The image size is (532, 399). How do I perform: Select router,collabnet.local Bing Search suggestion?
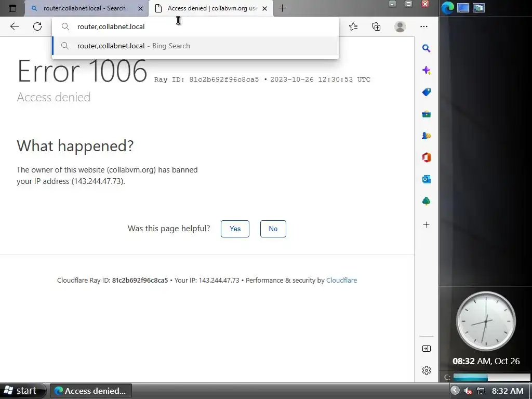point(195,46)
